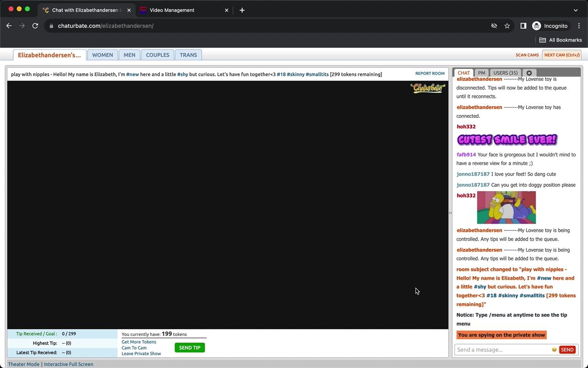Close the Video Management tab

[226, 10]
